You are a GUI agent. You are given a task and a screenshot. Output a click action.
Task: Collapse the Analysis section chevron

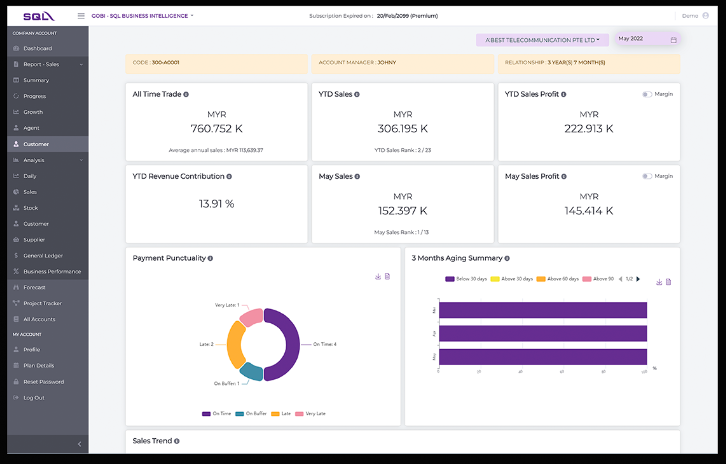tap(81, 160)
